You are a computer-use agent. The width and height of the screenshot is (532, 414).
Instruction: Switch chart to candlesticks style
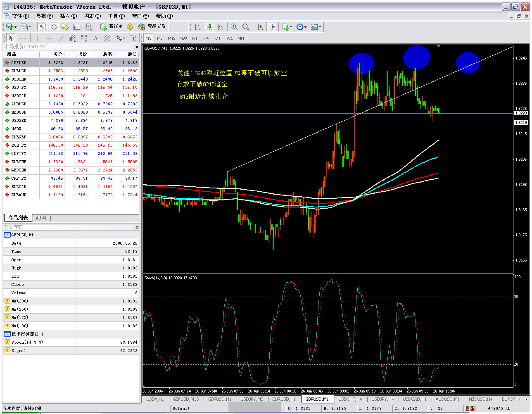[209, 27]
